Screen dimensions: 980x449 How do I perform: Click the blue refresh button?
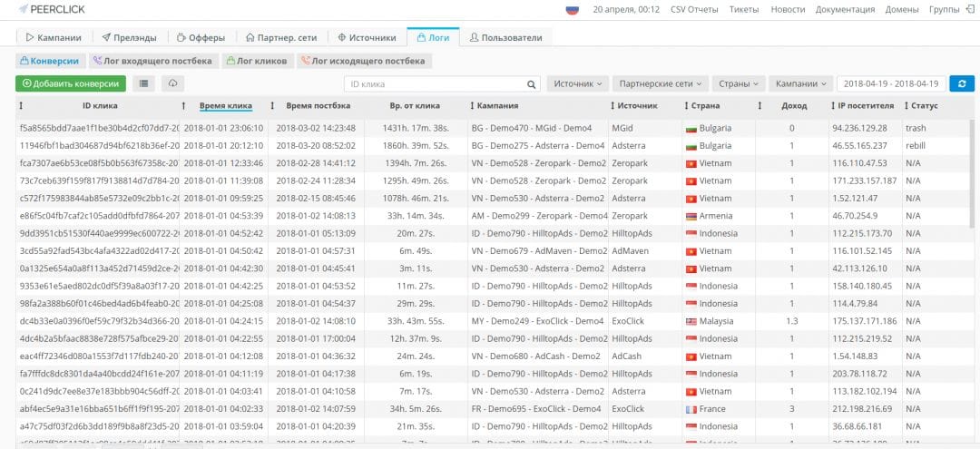(962, 83)
